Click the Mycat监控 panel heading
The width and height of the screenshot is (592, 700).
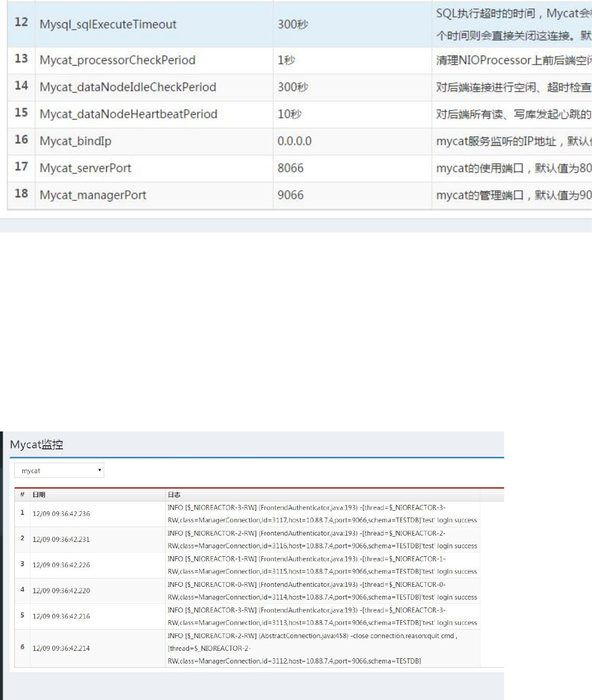point(37,445)
